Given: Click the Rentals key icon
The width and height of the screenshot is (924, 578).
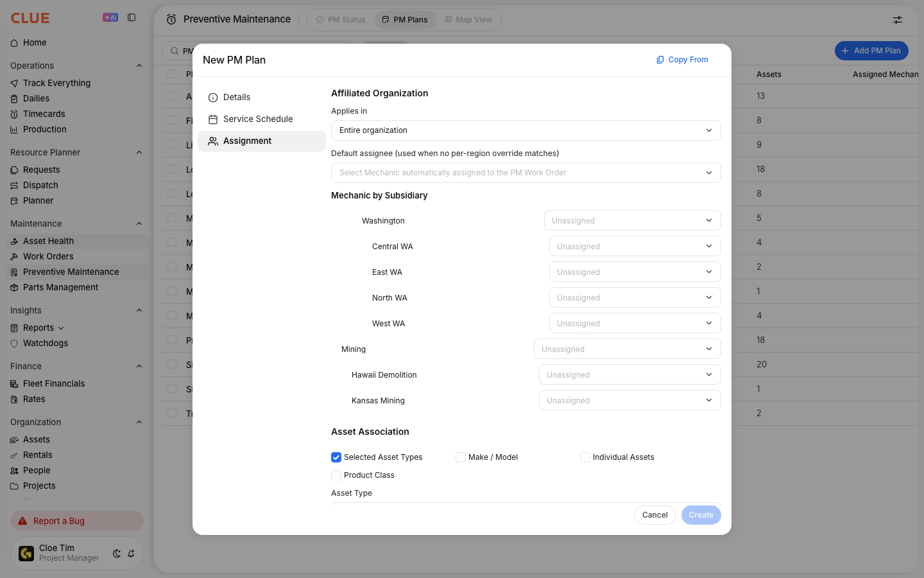Looking at the screenshot, I should coord(14,455).
